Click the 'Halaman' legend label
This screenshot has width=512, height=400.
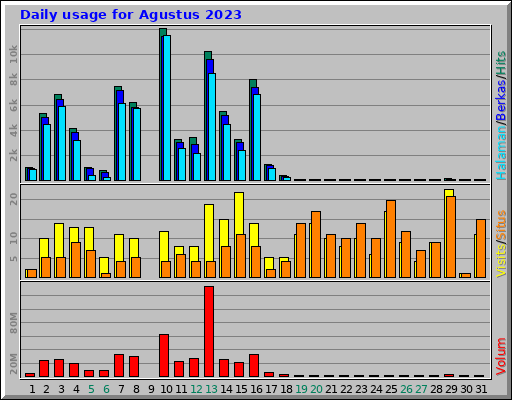(x=501, y=153)
